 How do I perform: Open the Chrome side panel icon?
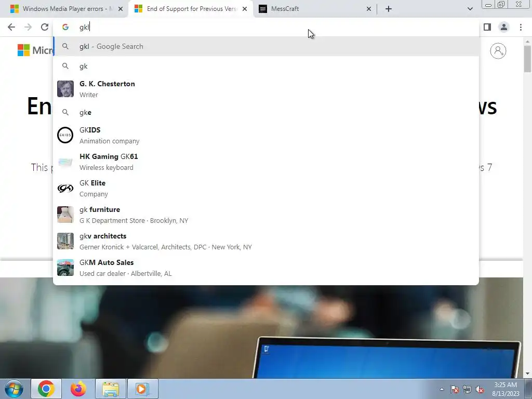click(x=487, y=27)
